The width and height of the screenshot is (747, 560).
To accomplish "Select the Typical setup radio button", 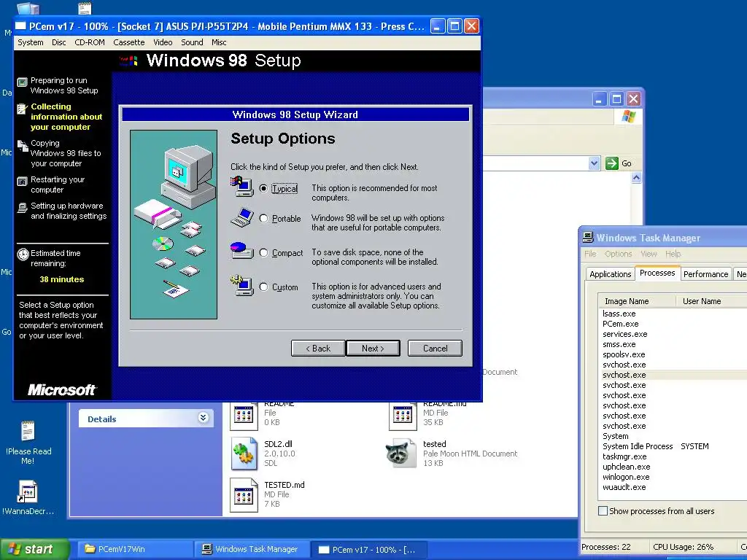I will [x=263, y=189].
